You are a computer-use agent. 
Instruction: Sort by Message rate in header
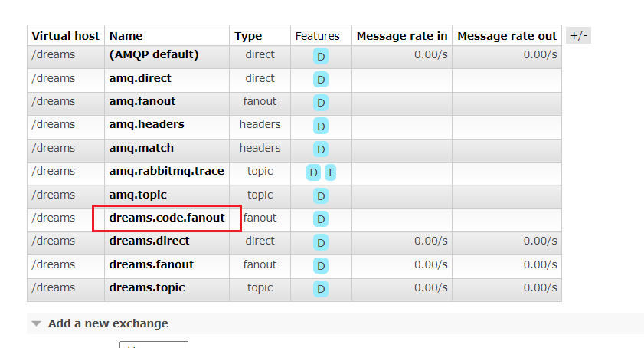pos(402,36)
